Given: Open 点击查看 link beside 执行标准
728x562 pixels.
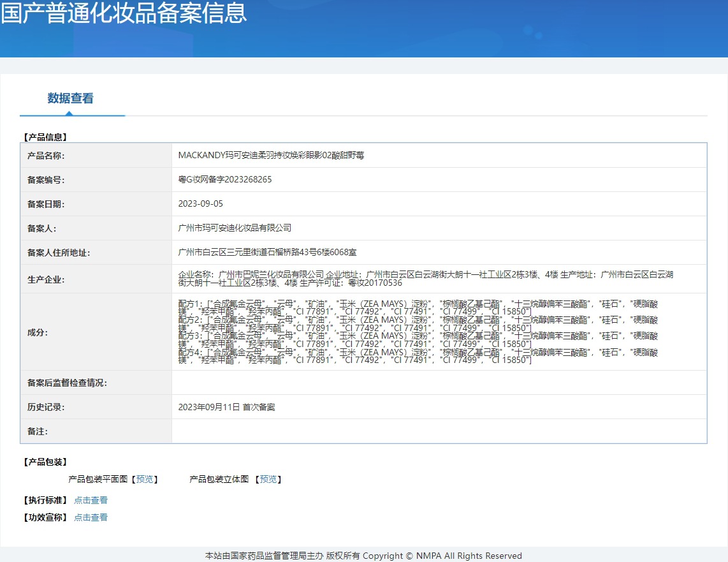Looking at the screenshot, I should (91, 500).
